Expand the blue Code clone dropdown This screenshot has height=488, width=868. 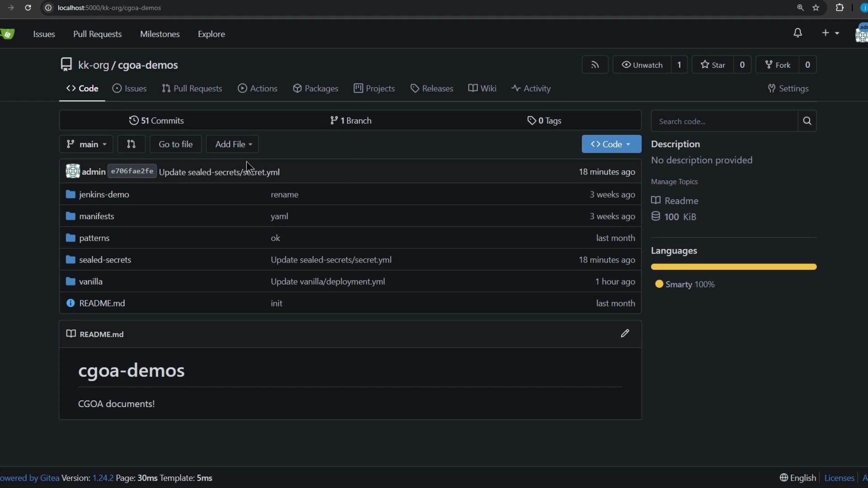pyautogui.click(x=611, y=144)
